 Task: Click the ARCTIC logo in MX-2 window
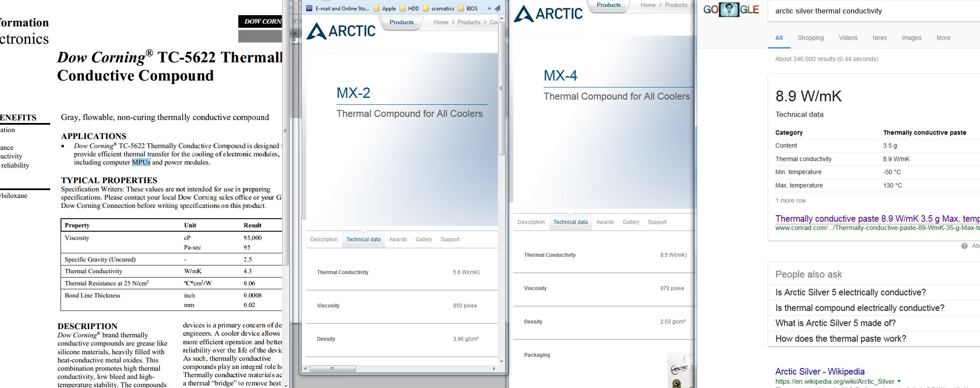(x=341, y=31)
